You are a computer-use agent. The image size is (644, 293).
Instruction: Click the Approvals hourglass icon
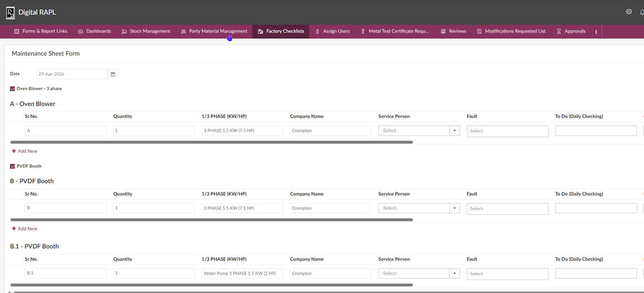(x=558, y=31)
